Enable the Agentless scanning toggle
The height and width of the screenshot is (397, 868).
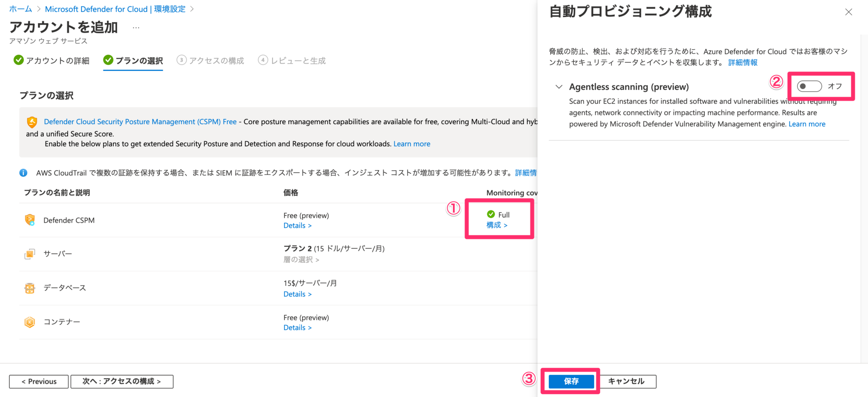(809, 86)
